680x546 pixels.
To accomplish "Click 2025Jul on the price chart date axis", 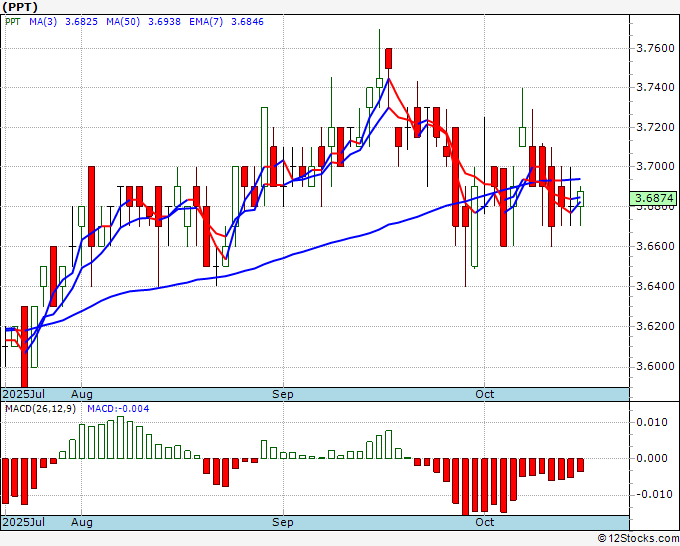I will click(x=23, y=394).
